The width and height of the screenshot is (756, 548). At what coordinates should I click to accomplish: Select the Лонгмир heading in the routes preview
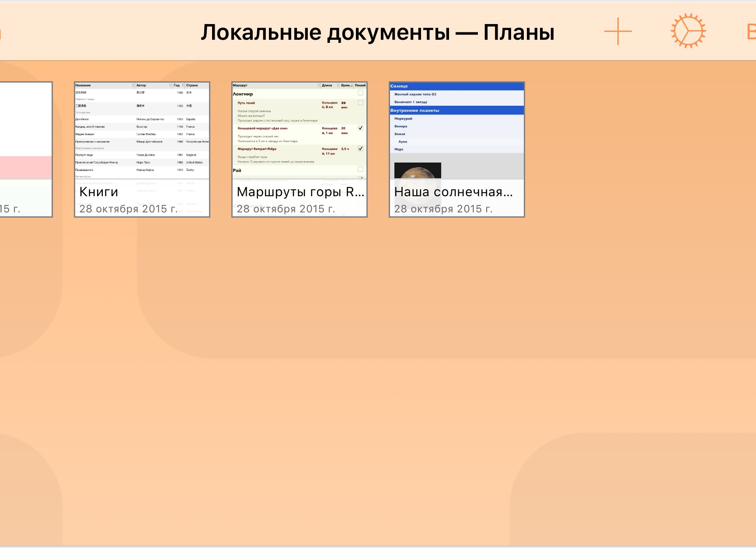242,94
